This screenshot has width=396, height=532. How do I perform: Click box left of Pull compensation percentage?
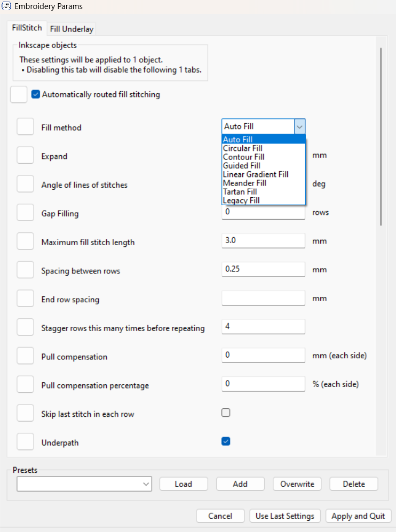(25, 384)
